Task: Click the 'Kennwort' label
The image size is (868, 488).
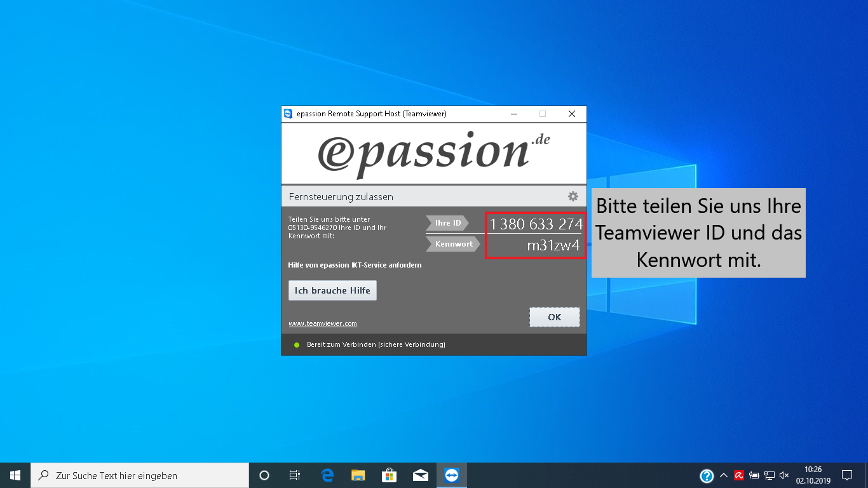Action: pyautogui.click(x=453, y=244)
